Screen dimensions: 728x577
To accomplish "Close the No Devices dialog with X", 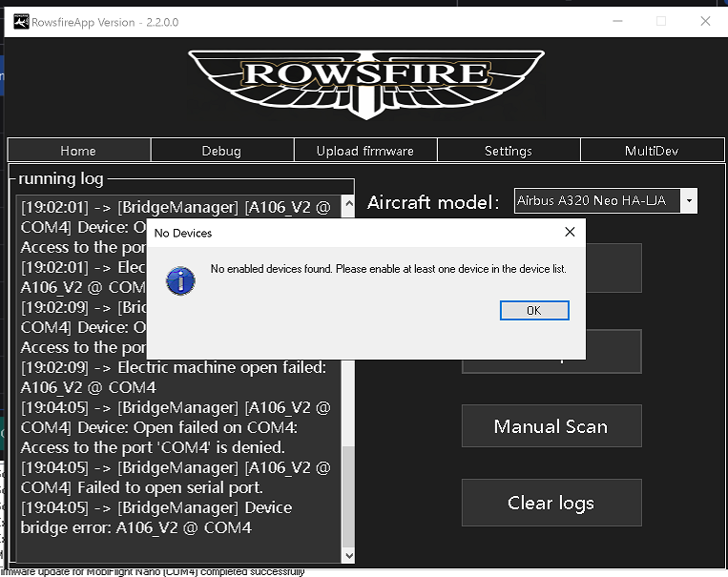I will [570, 232].
